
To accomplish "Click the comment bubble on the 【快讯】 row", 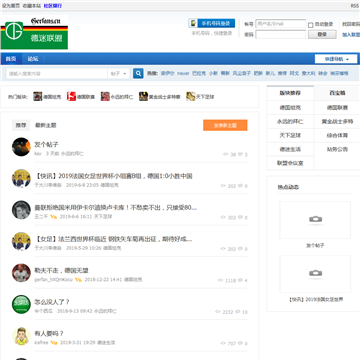I will click(240, 186).
